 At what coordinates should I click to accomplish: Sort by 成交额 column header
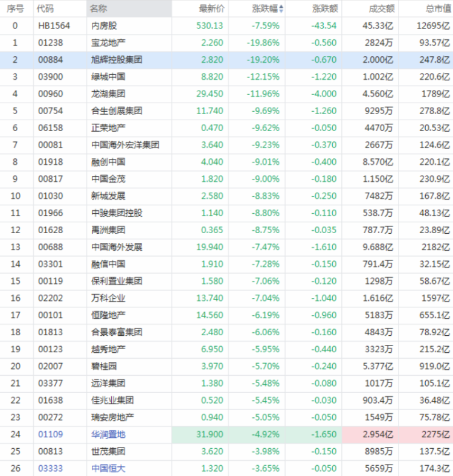pyautogui.click(x=381, y=8)
